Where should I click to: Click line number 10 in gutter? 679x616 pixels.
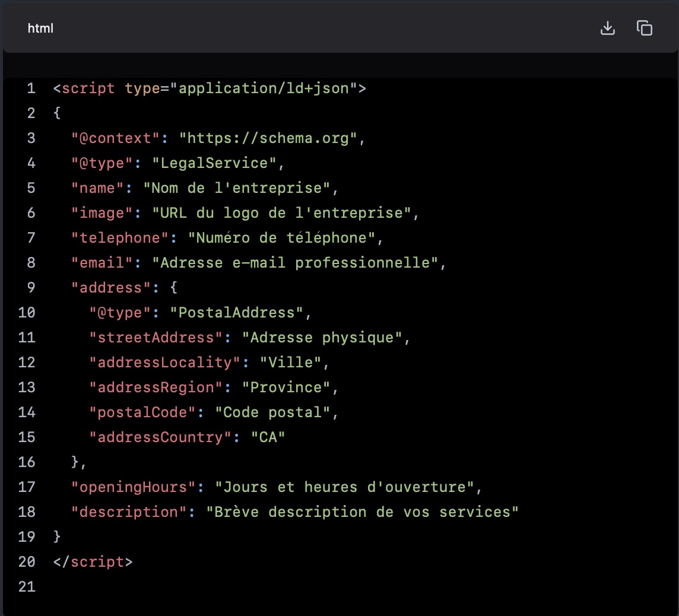[x=27, y=313]
